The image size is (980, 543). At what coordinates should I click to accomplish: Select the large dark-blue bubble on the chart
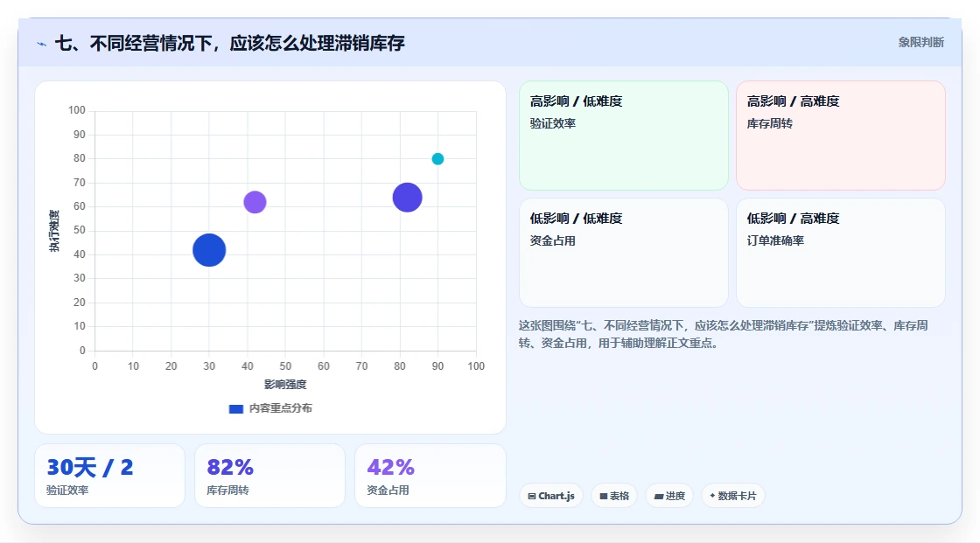pos(209,250)
